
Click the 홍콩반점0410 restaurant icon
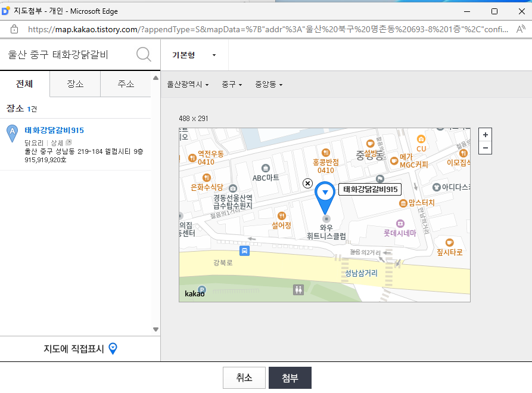pyautogui.click(x=326, y=153)
